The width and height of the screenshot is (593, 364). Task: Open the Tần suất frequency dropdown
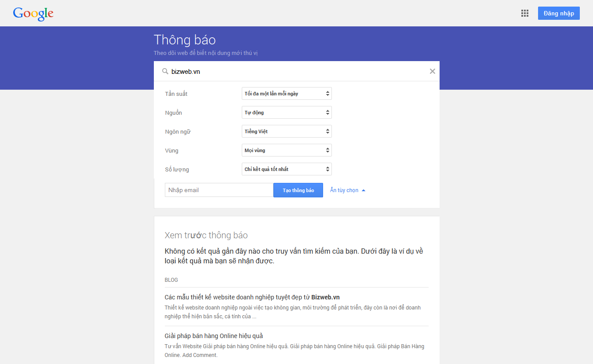click(x=287, y=94)
